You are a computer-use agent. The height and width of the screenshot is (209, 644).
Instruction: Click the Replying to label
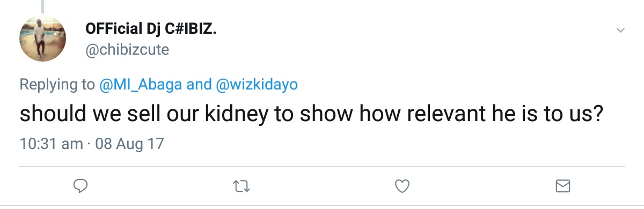tap(58, 84)
